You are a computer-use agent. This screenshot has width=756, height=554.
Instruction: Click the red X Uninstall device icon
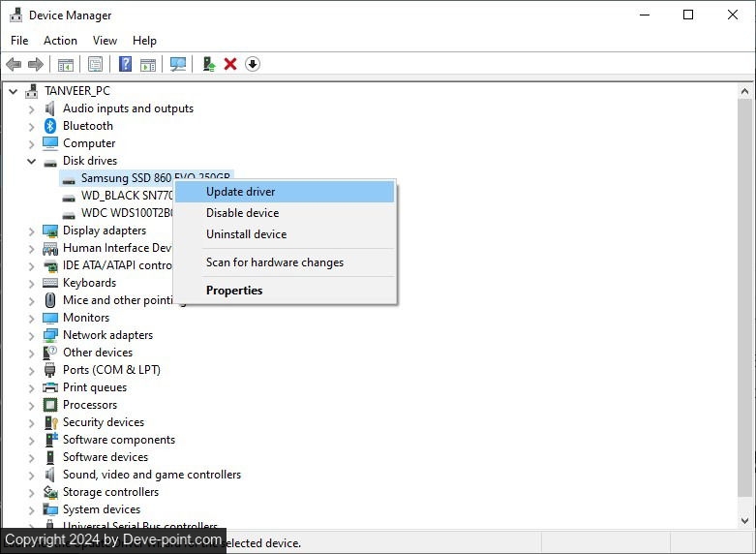point(230,64)
